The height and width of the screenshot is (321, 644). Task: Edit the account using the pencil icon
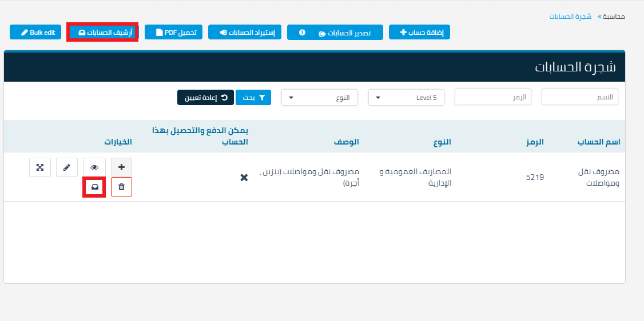click(x=67, y=167)
